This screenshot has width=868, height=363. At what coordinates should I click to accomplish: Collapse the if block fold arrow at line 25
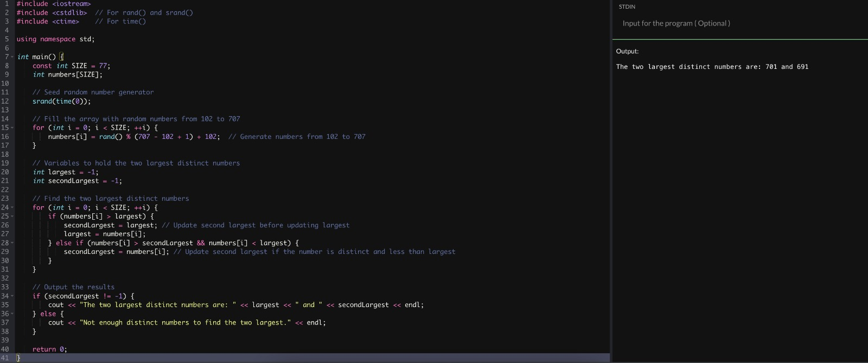(x=12, y=216)
